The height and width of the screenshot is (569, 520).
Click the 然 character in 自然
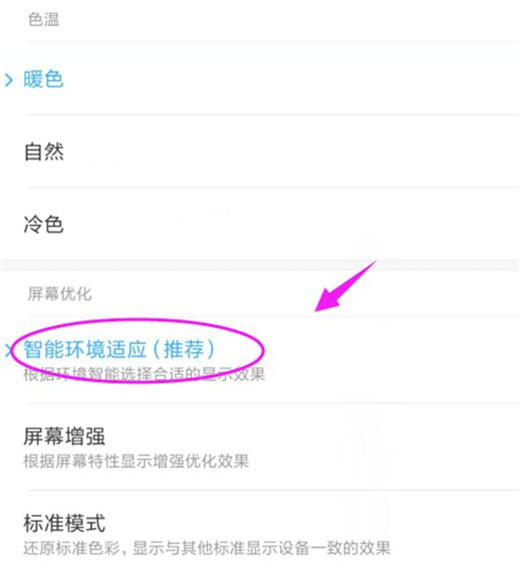54,152
